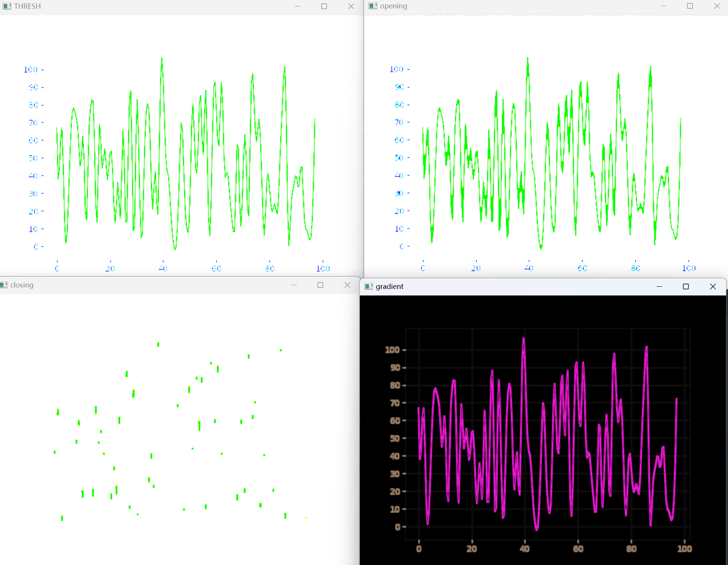Click x-axis label 100 in opening plot

tap(689, 268)
